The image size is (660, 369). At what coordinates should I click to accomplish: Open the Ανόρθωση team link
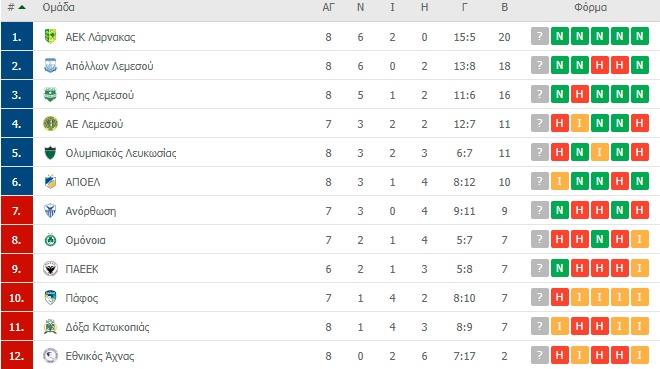(x=90, y=211)
